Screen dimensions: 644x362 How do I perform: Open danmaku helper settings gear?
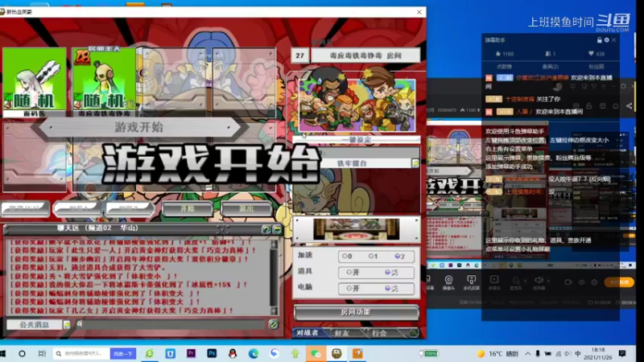607,39
